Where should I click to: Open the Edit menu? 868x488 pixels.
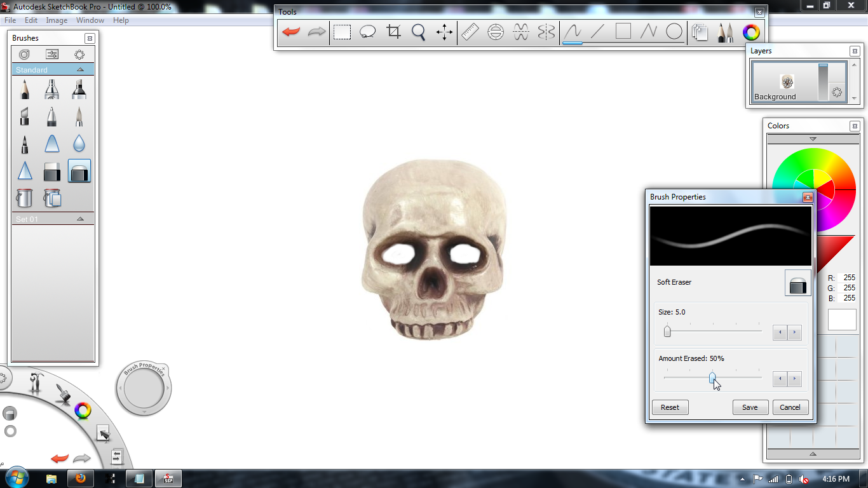(x=31, y=20)
